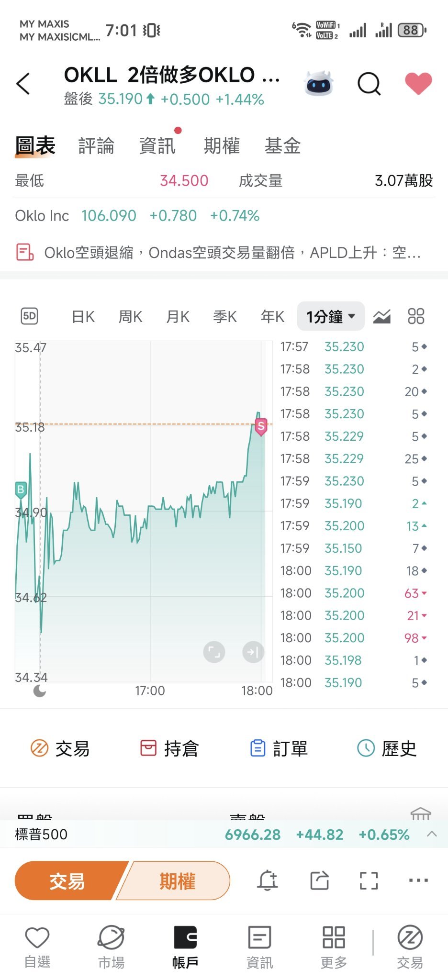Open the 1分鐘 interval dropdown
The image size is (448, 980).
point(331,316)
